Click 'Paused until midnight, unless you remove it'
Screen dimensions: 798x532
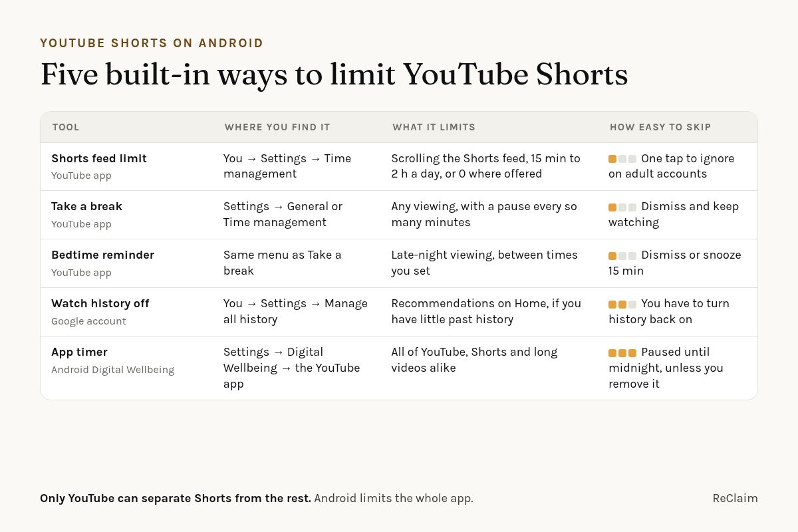666,368
